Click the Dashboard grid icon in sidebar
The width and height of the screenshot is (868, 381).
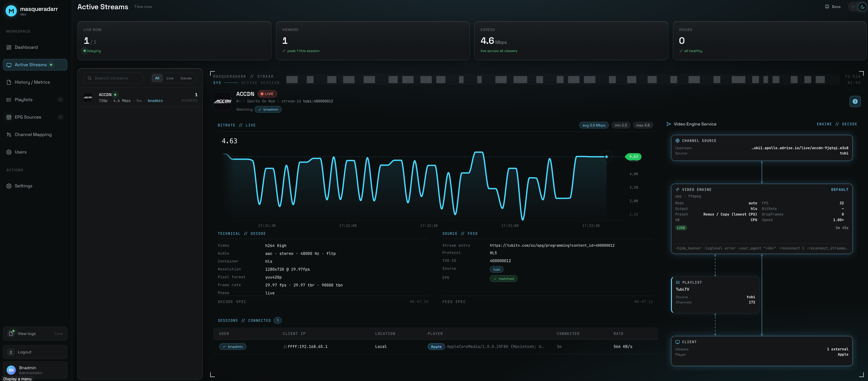pyautogui.click(x=9, y=47)
